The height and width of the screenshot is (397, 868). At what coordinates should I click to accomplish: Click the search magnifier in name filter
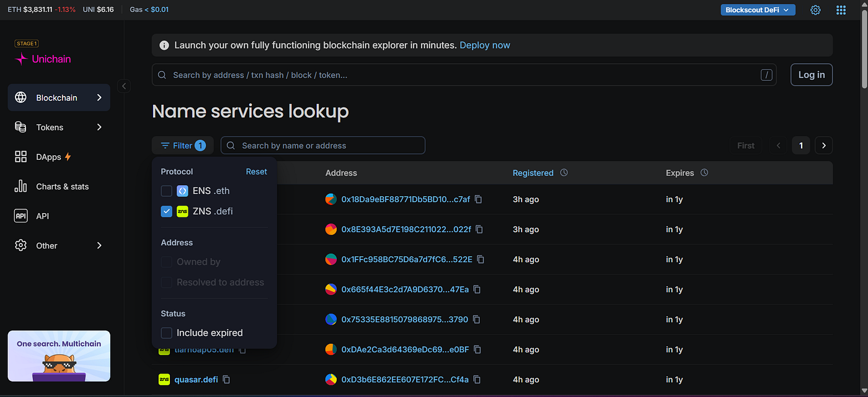coord(231,146)
